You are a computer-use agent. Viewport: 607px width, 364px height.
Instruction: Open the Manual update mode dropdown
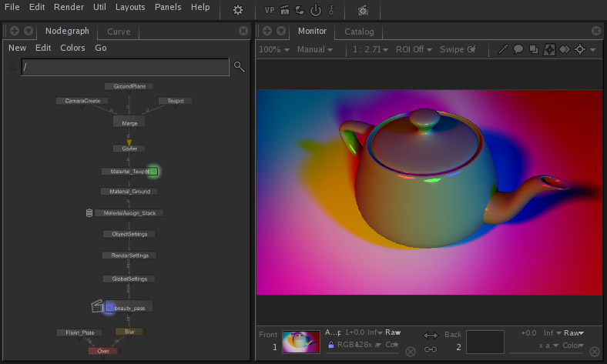pos(315,49)
